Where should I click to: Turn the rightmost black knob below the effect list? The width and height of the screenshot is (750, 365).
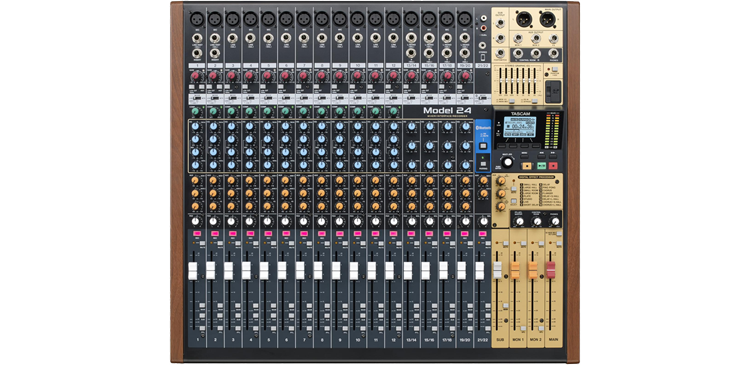tap(555, 221)
